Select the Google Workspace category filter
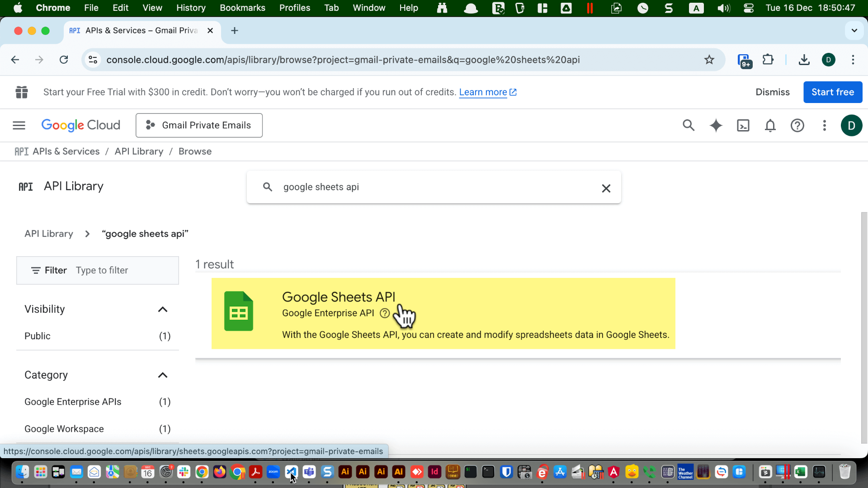This screenshot has width=868, height=488. (64, 429)
